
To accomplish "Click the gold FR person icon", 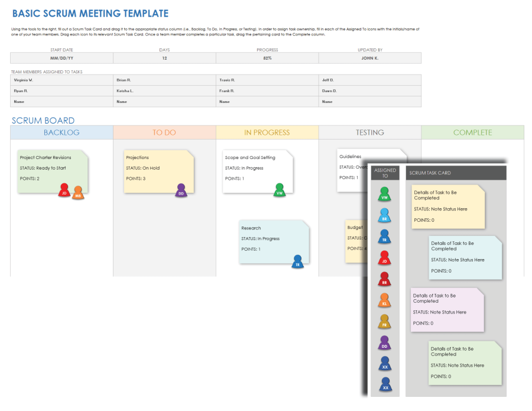I will tap(385, 322).
